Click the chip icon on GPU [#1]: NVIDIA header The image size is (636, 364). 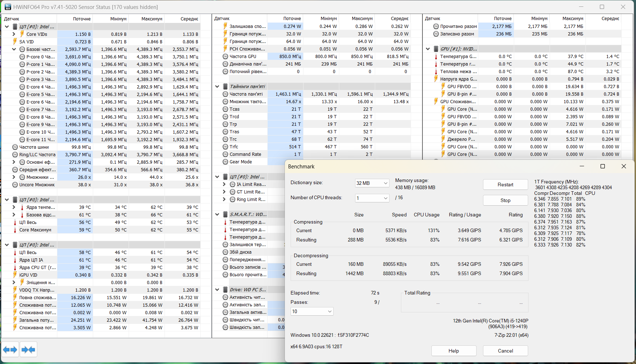point(436,49)
